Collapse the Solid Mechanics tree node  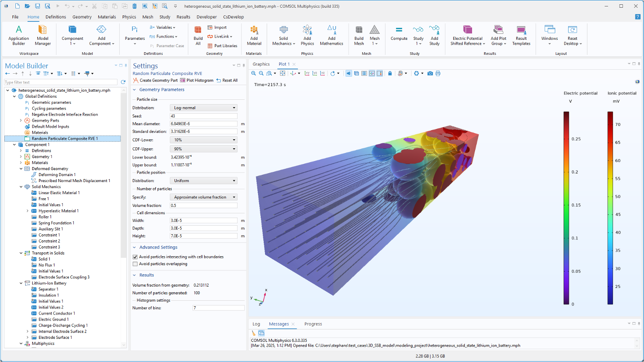tap(21, 187)
